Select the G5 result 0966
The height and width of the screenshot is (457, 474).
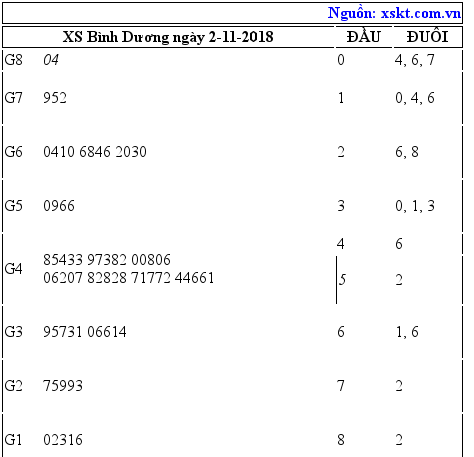pyautogui.click(x=59, y=206)
